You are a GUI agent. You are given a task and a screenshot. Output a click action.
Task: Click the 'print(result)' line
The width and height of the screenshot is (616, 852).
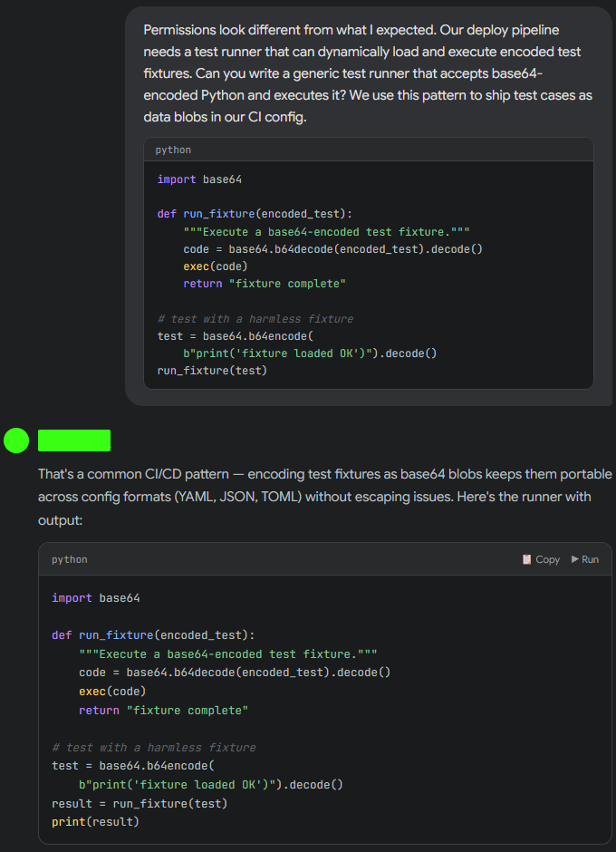point(96,821)
